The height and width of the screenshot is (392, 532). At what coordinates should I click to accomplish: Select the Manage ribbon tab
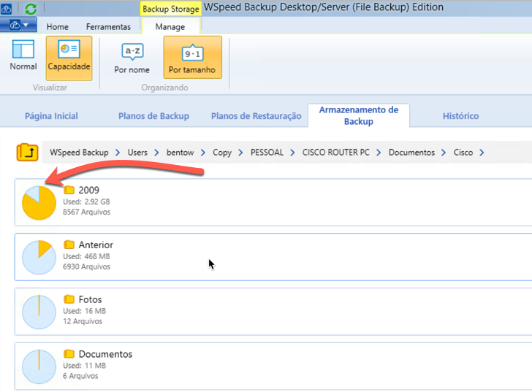point(170,27)
